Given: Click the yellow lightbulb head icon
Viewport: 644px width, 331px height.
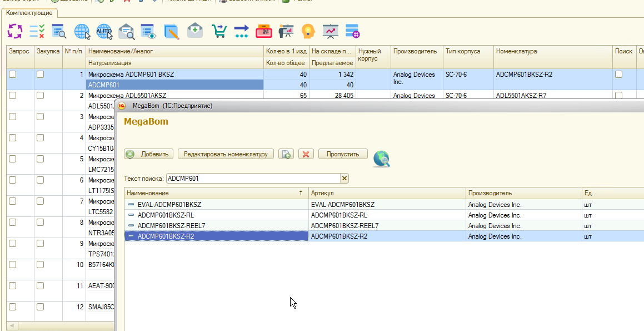Looking at the screenshot, I should coord(308,31).
